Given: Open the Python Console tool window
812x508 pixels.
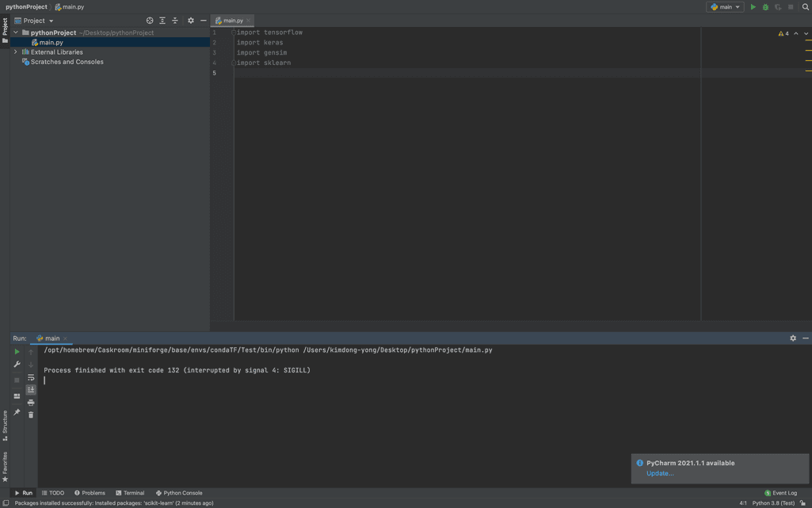Looking at the screenshot, I should (179, 493).
